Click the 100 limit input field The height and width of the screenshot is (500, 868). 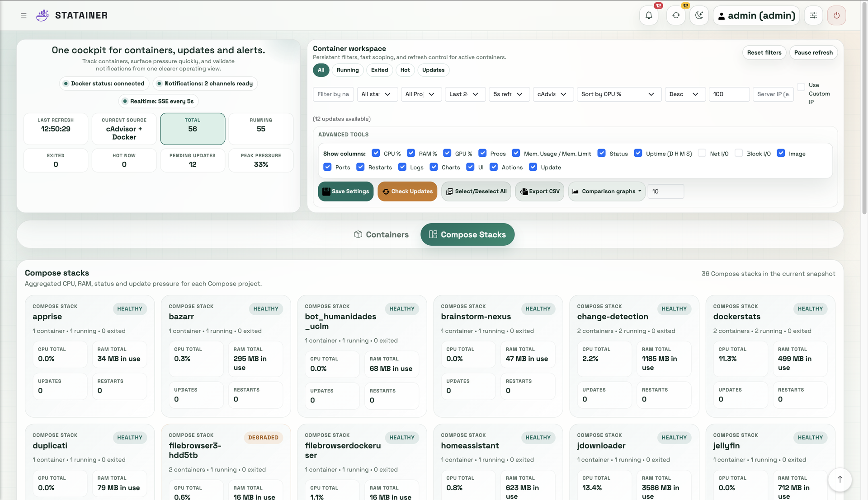[729, 94]
